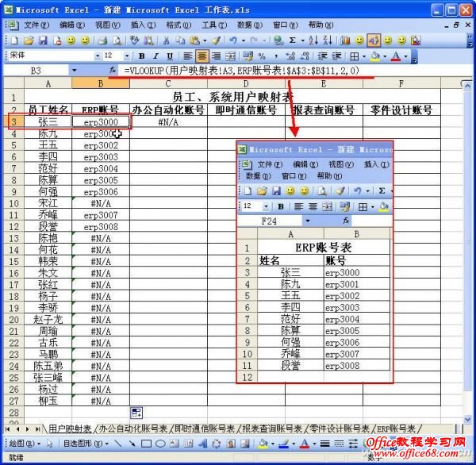This screenshot has width=476, height=465.
Task: Expand the Name Box dropdown arrow
Action: [74, 71]
